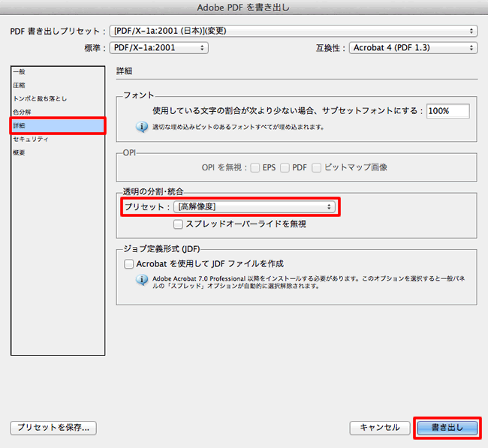Click 書き出し export button
Image resolution: width=488 pixels, height=448 pixels.
(447, 428)
